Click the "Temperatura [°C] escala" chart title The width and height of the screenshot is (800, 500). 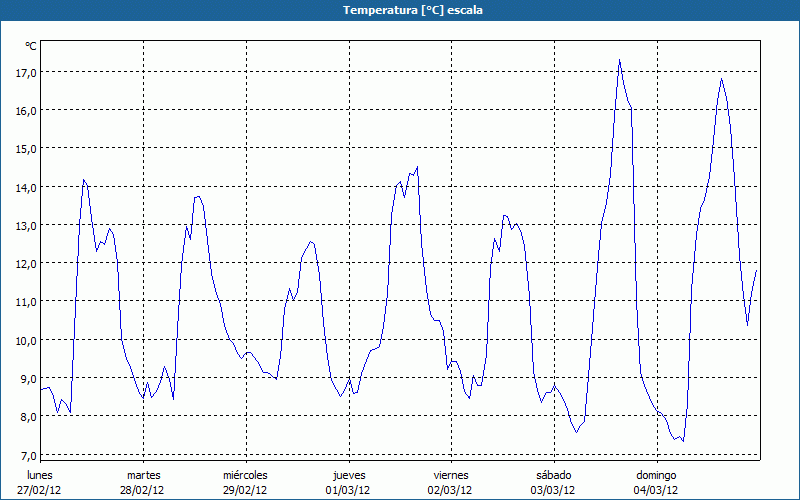pyautogui.click(x=400, y=10)
